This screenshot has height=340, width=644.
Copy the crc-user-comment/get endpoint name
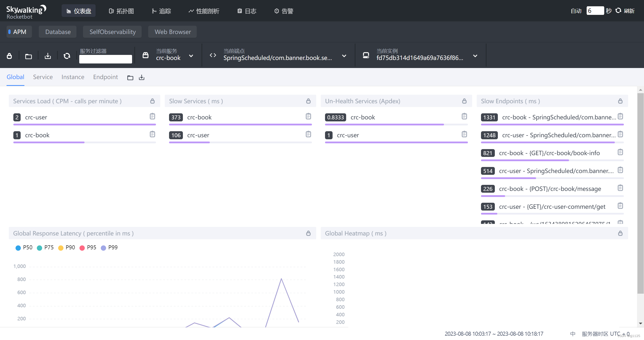[620, 206]
